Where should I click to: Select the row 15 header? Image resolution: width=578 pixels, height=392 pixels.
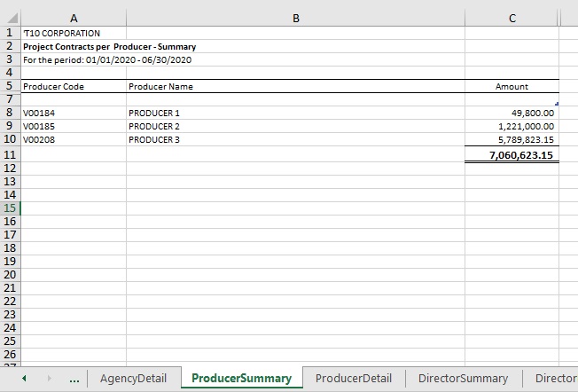pos(10,208)
